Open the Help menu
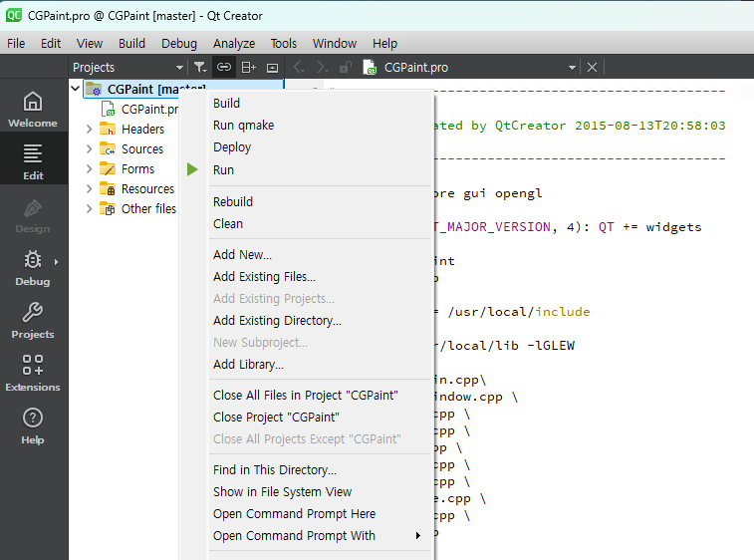The width and height of the screenshot is (754, 560). tap(384, 43)
